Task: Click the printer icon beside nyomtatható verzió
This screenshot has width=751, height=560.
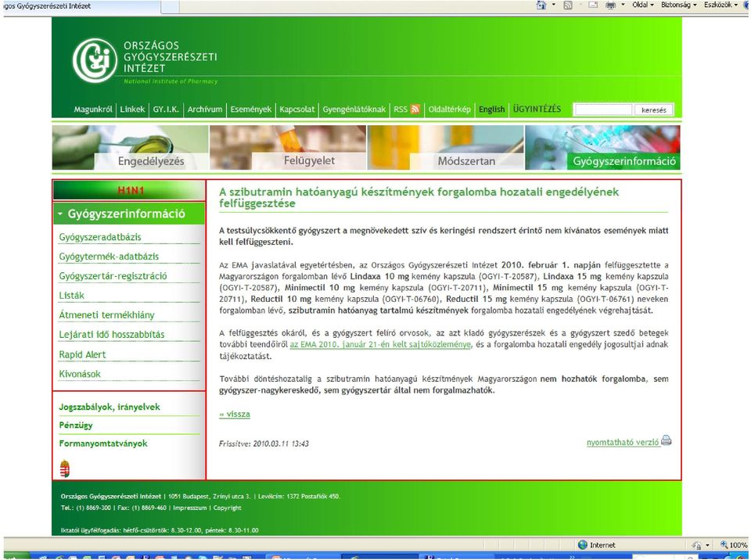Action: (x=667, y=440)
